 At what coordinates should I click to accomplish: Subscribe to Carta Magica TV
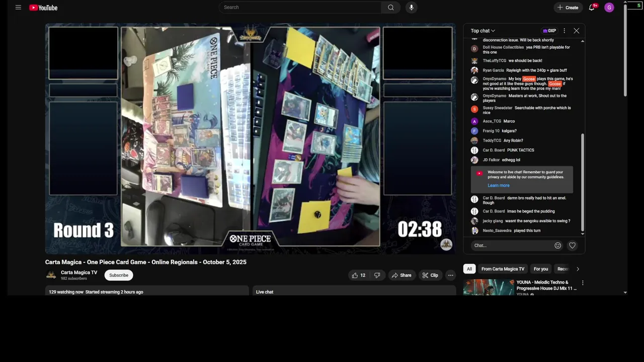[x=119, y=275]
